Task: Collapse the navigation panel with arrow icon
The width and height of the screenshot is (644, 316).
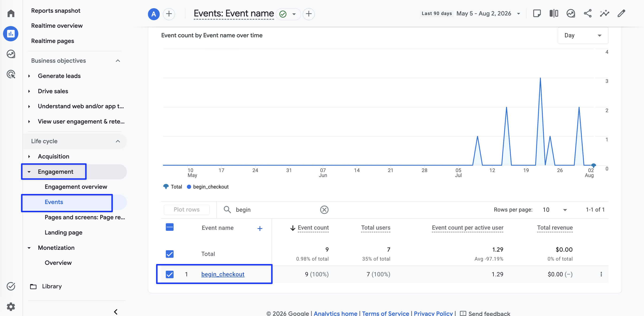Action: tap(116, 312)
